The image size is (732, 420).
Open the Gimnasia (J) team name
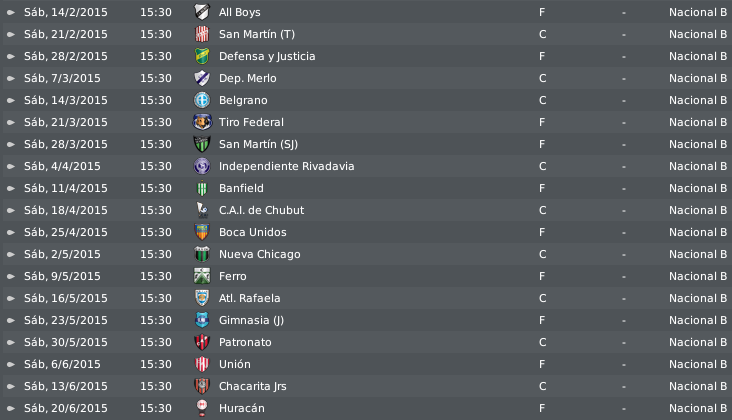tap(251, 320)
